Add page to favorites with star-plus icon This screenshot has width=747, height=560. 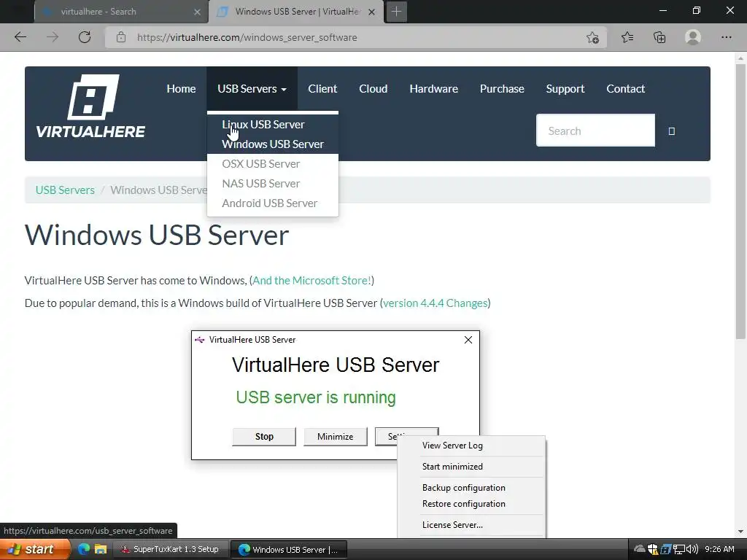(x=592, y=37)
